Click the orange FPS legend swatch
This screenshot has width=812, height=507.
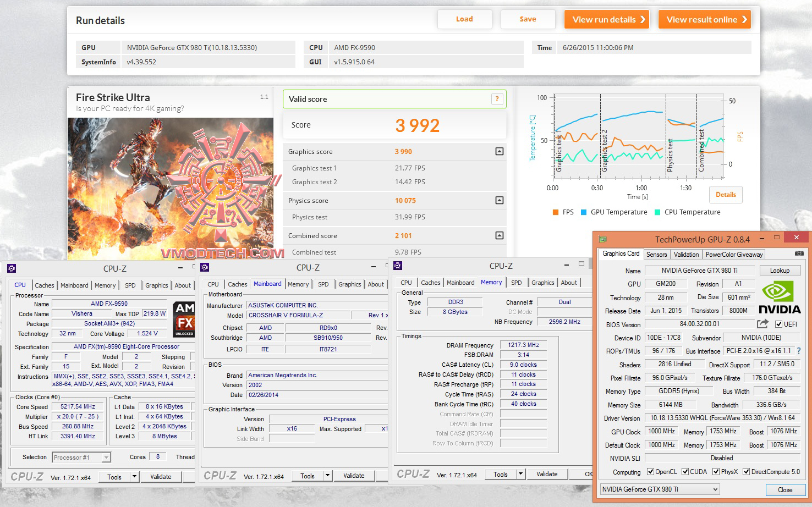pos(556,212)
